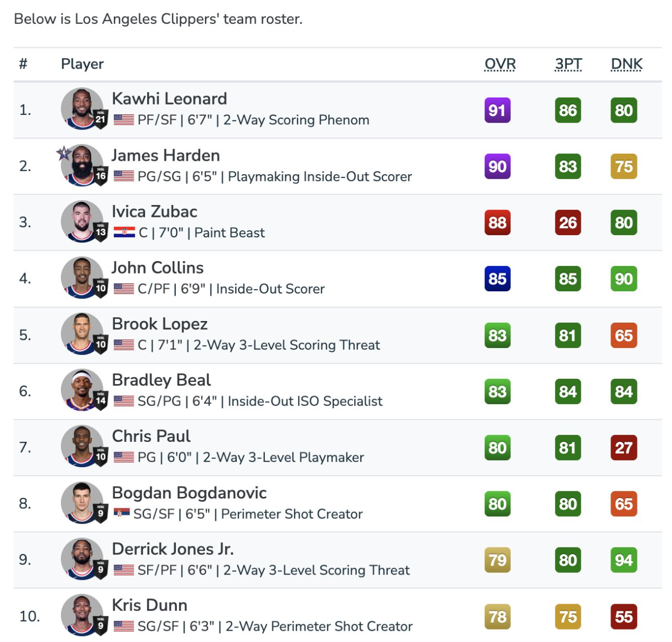Sort roster by 3PT column header

pyautogui.click(x=568, y=64)
